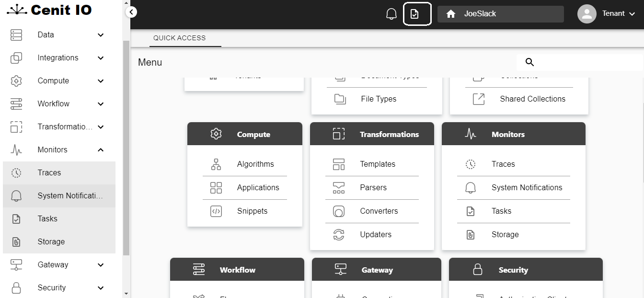Click the home icon beside JoeSlack

click(450, 14)
